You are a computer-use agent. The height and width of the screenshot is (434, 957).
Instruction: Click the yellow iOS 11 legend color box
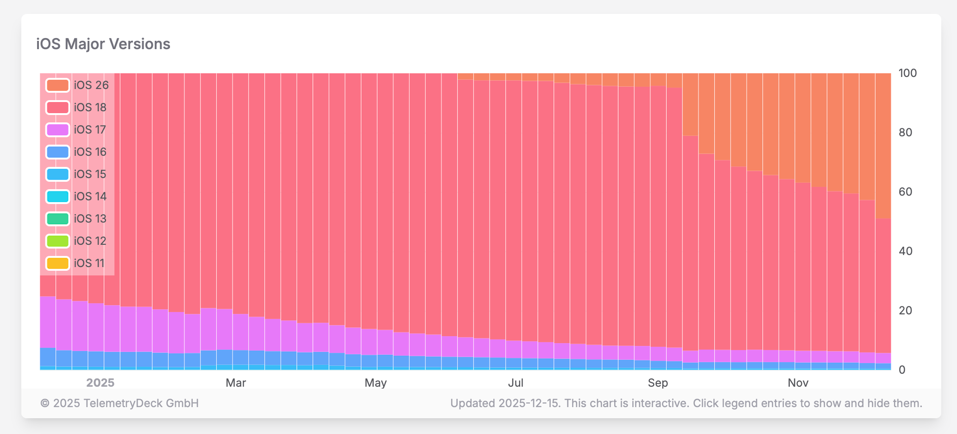coord(57,263)
